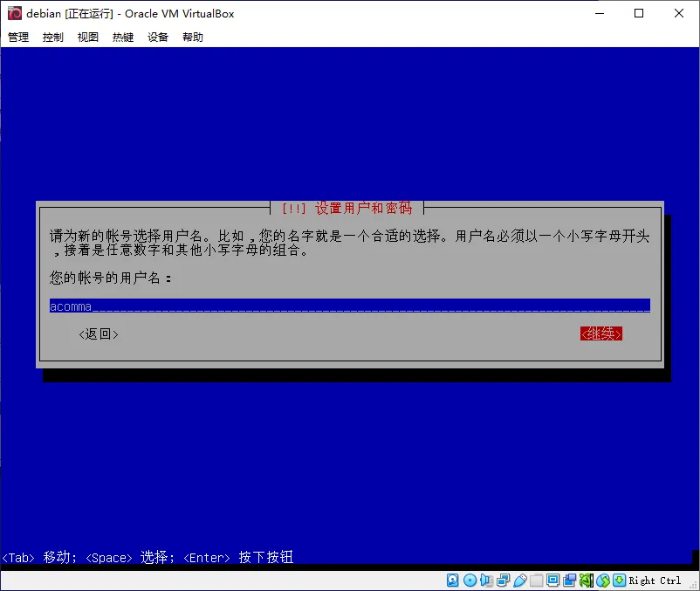Minimize the VirtualBox window
The width and height of the screenshot is (700, 591).
coord(600,13)
